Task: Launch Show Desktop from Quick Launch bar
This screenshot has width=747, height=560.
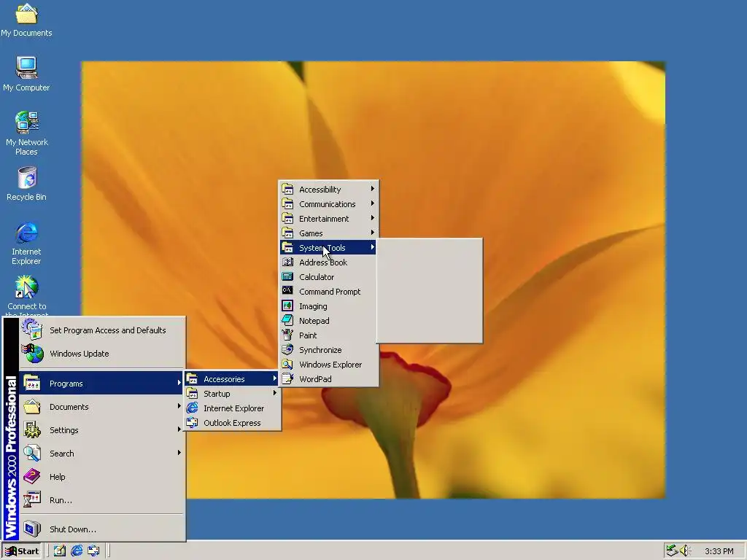Action: pyautogui.click(x=60, y=551)
